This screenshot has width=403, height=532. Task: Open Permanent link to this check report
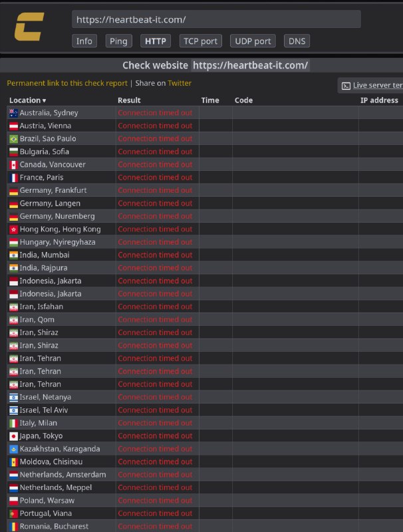tap(67, 83)
